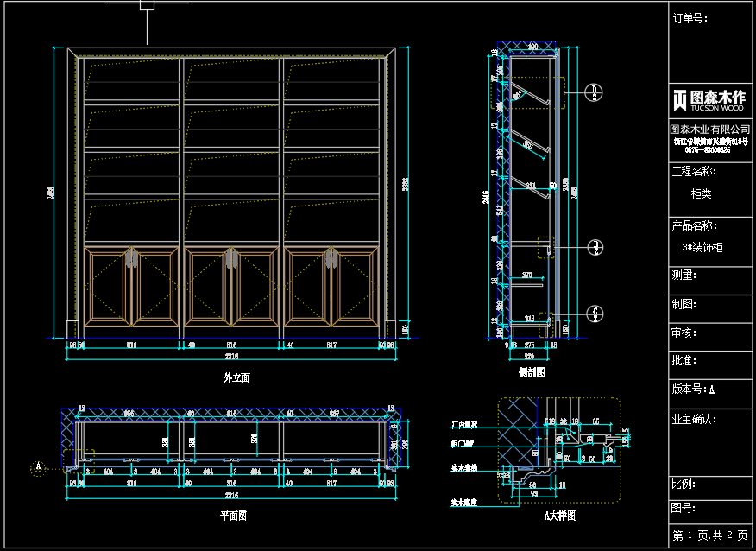Viewport: 756px width, 551px height.
Task: Click the middle detail callout circle beside the side section
Action: (595, 247)
